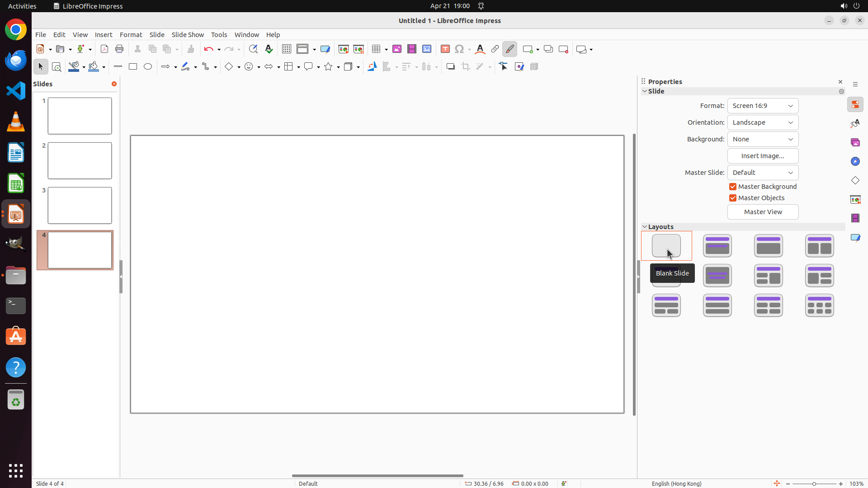Click the Insert Special Character icon
Screen dimensions: 868x488
(460, 49)
